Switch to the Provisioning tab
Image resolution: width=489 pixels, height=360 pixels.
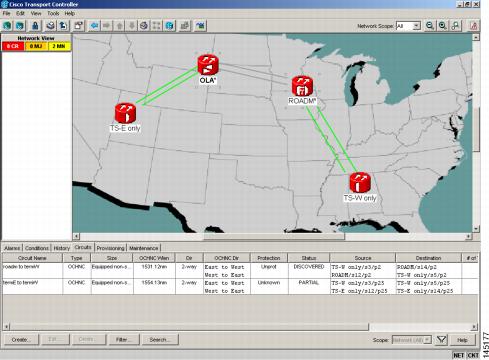(110, 248)
